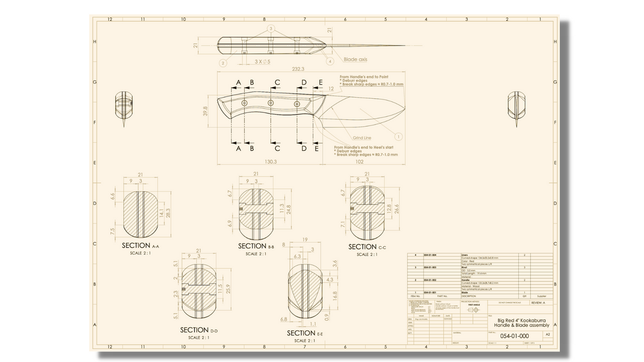This screenshot has width=644, height=362.
Task: Click the 130.3 handle length dimension
Action: [270, 161]
